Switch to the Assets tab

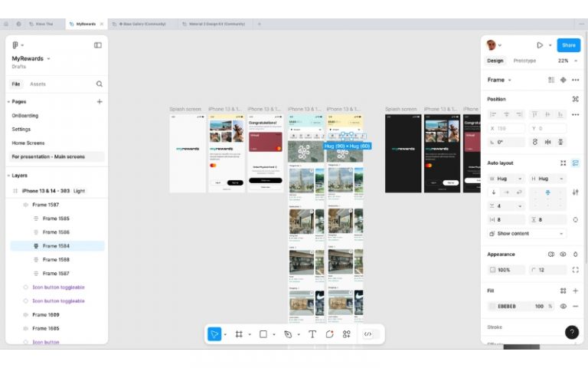38,84
